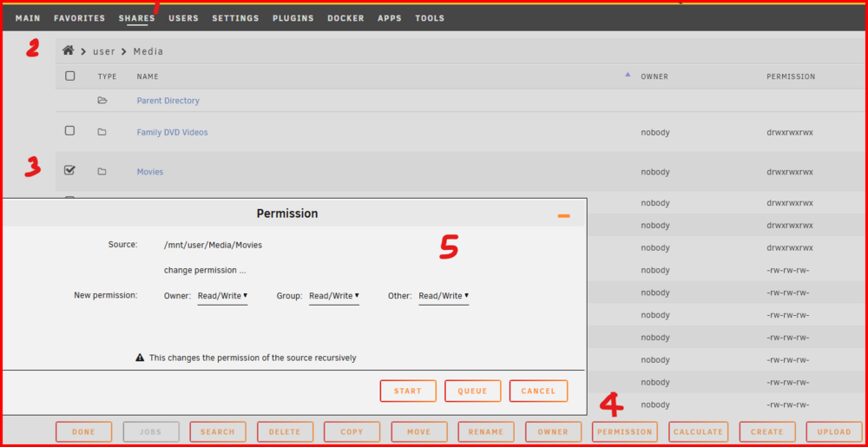Click Start in the Permission dialog
Viewport: 868px width, 447px height.
pos(408,391)
